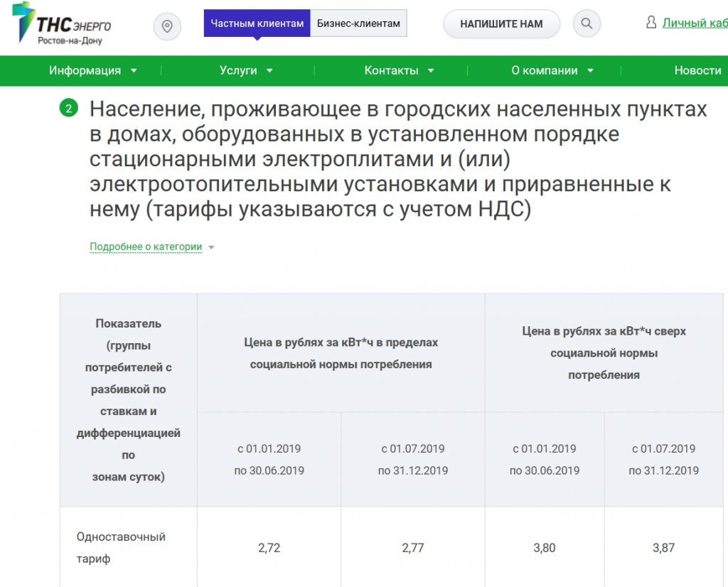Expand the Информация menu

pyautogui.click(x=92, y=70)
